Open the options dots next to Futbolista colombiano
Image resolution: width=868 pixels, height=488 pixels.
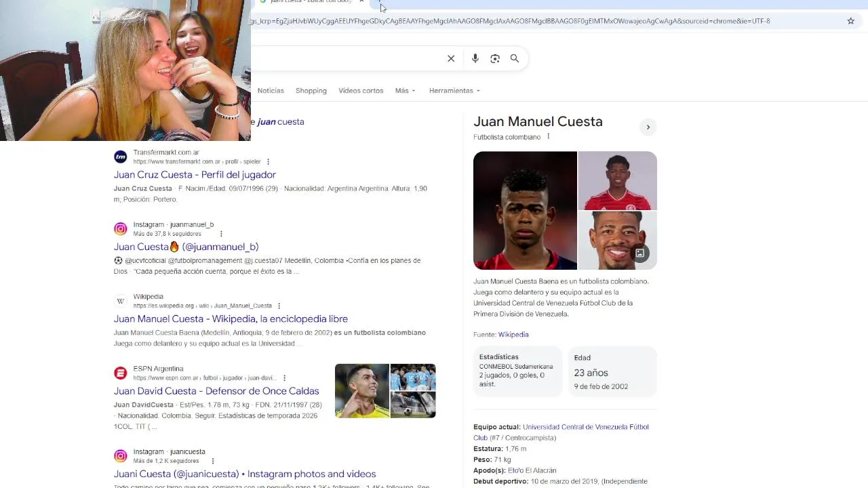(x=549, y=137)
